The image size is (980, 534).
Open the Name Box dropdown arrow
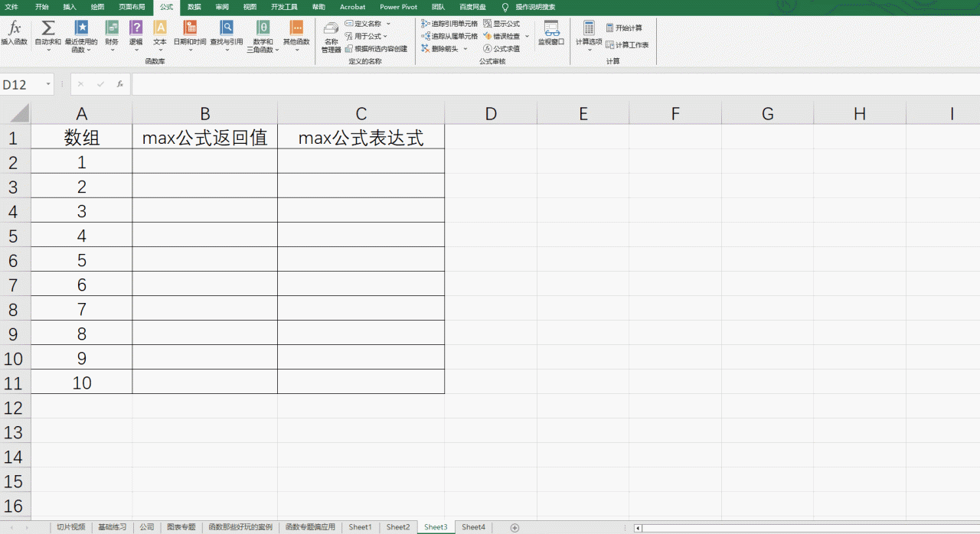[x=48, y=84]
